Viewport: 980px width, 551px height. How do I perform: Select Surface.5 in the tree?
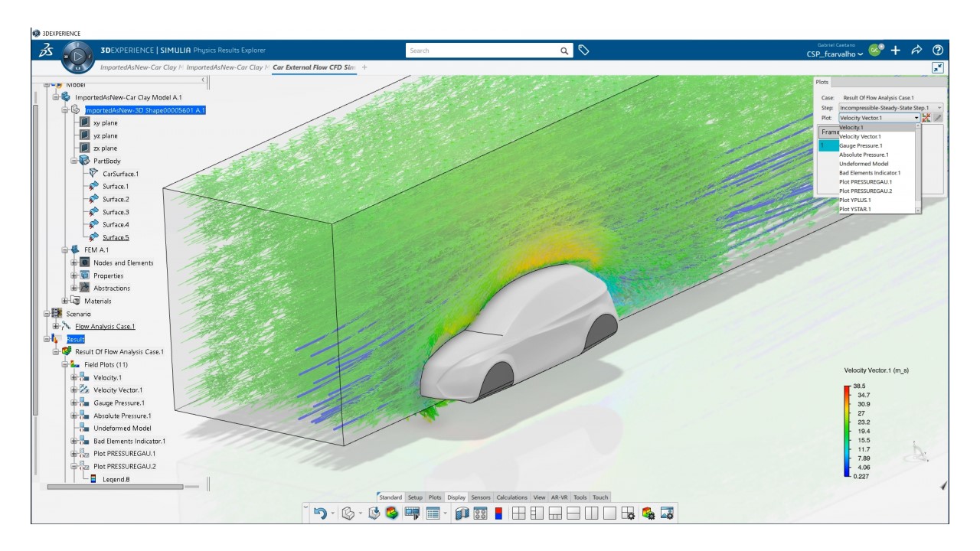tap(116, 237)
